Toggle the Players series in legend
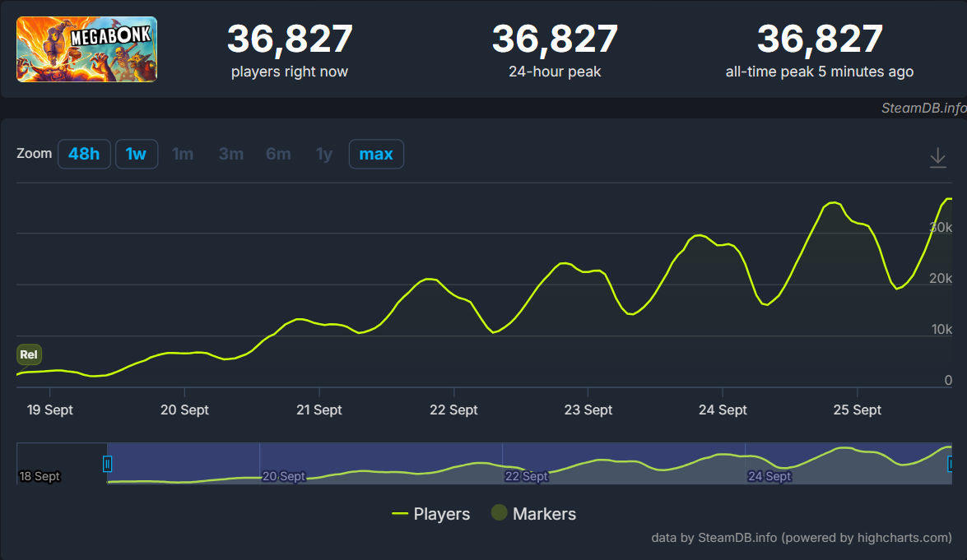The height and width of the screenshot is (560, 967). coord(430,514)
